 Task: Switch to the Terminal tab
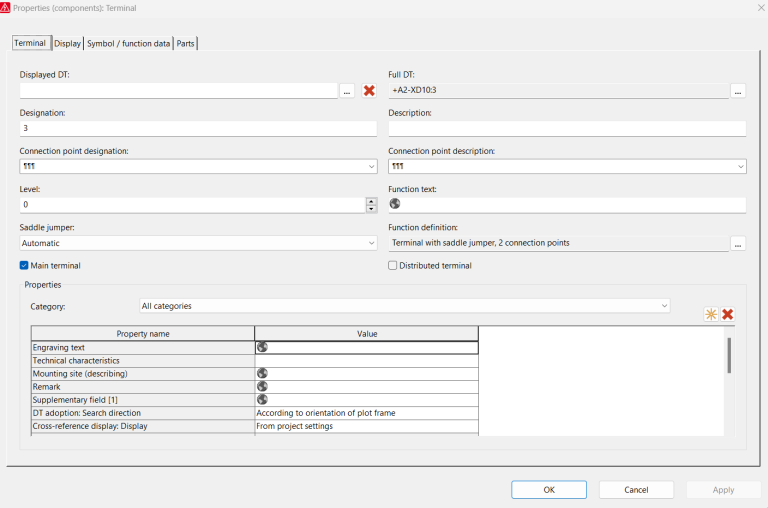coord(30,43)
